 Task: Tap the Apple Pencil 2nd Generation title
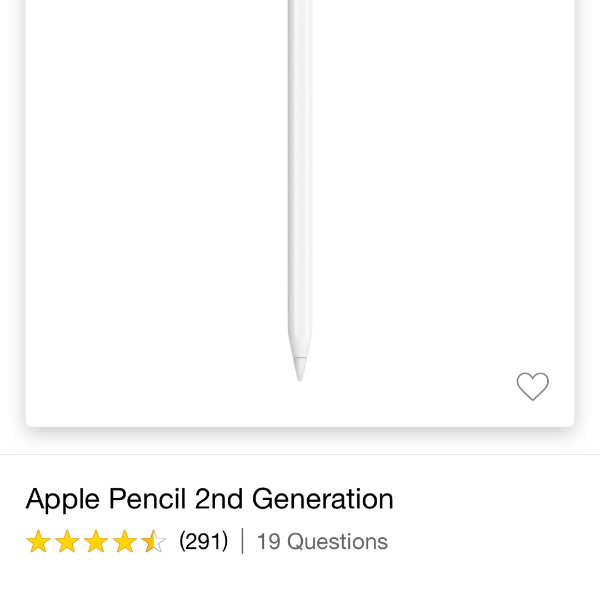pyautogui.click(x=209, y=499)
